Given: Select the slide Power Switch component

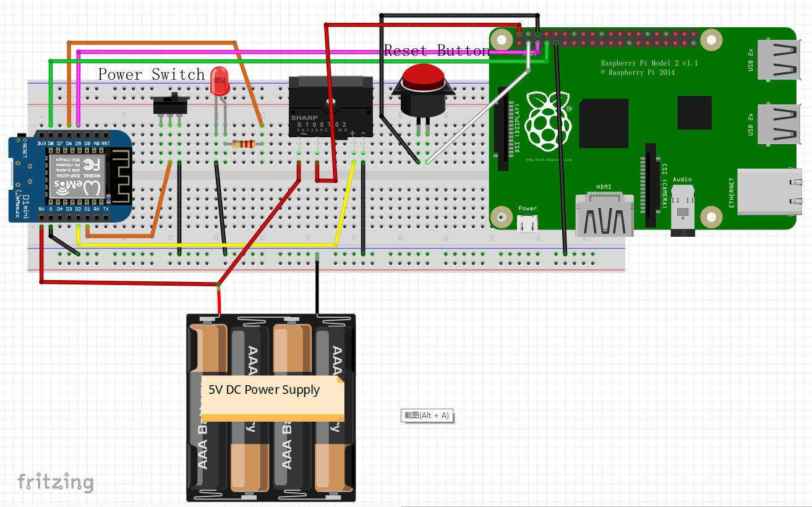Looking at the screenshot, I should click(171, 104).
